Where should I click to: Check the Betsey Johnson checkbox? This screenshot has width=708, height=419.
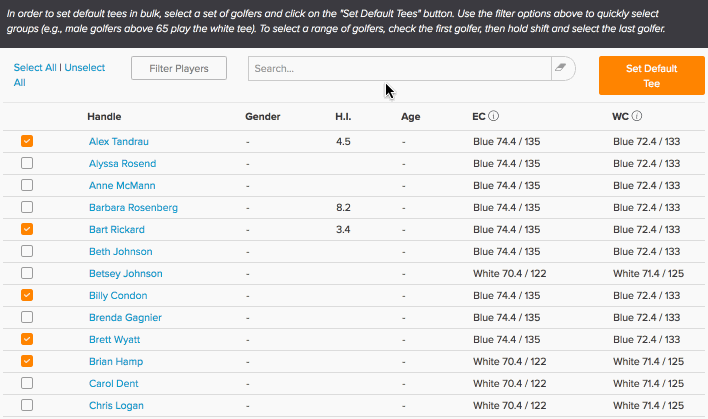27,273
